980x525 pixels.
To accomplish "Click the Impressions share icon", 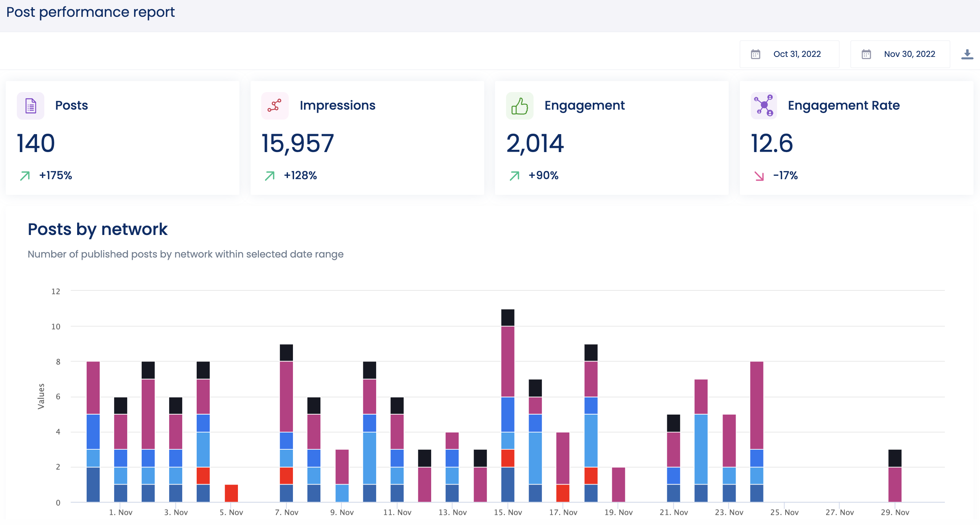I will pos(275,106).
